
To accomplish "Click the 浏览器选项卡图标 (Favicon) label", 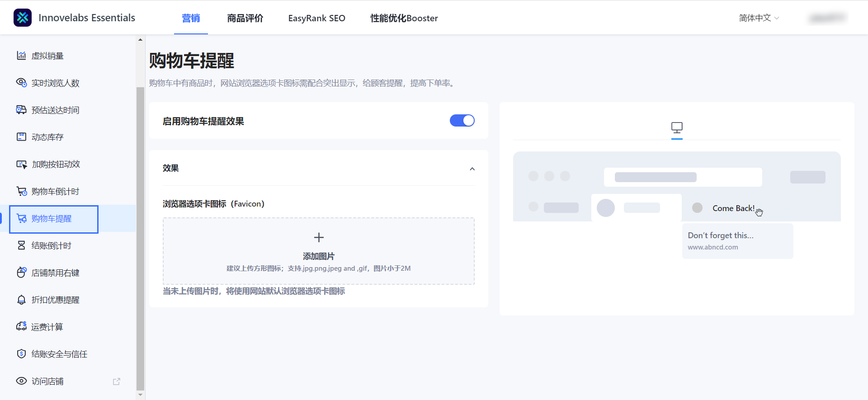I will (213, 204).
